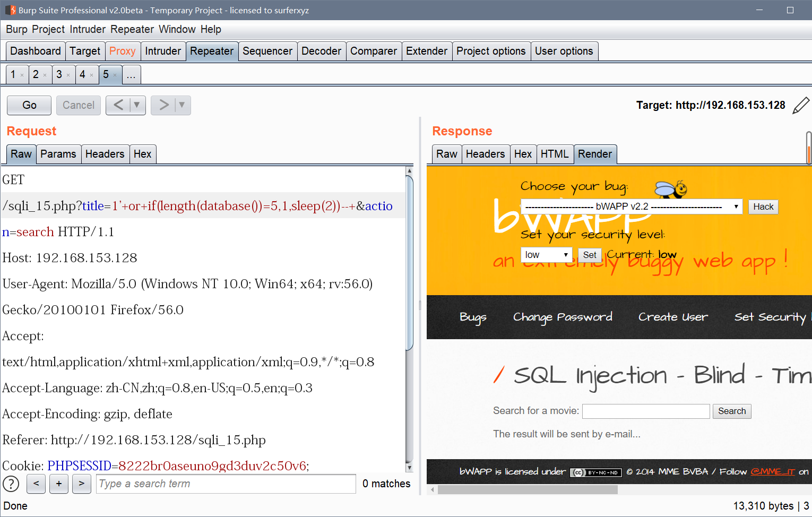
Task: Show response Raw view
Action: point(447,154)
